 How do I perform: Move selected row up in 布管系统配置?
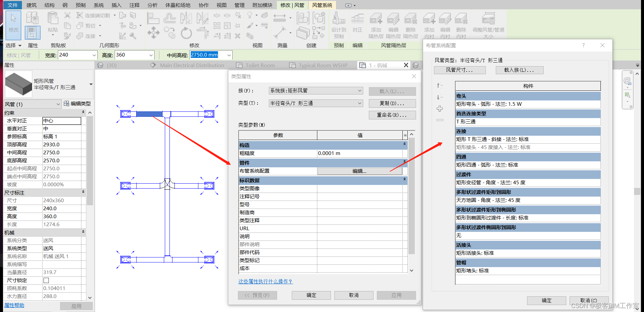click(440, 86)
